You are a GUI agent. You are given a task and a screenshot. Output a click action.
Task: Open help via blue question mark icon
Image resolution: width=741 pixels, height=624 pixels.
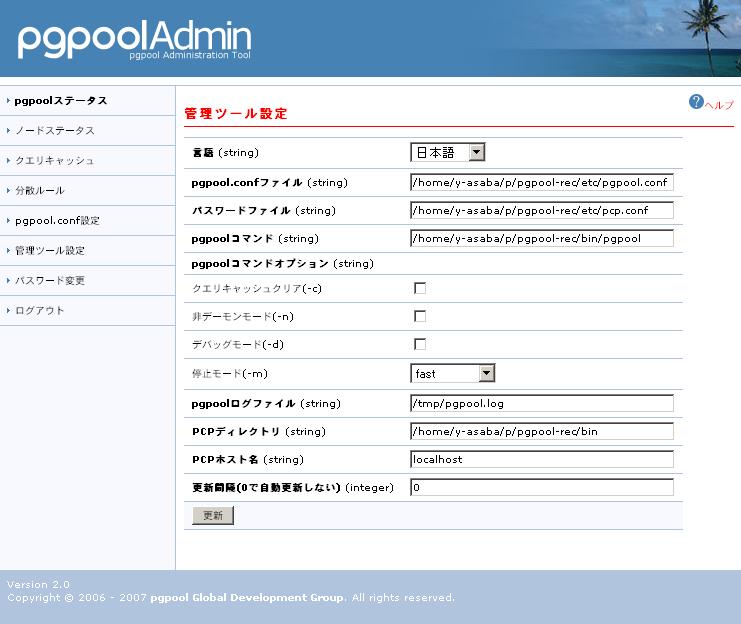[x=696, y=101]
